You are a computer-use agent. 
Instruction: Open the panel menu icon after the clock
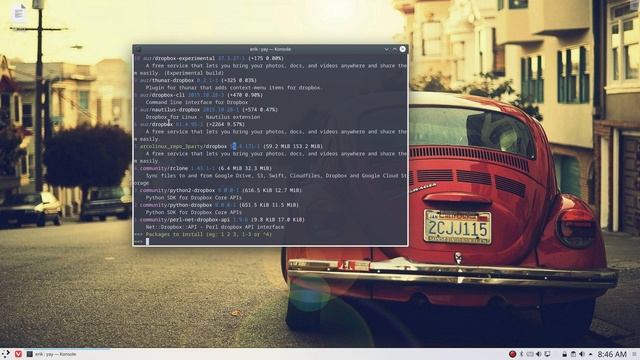coord(635,354)
